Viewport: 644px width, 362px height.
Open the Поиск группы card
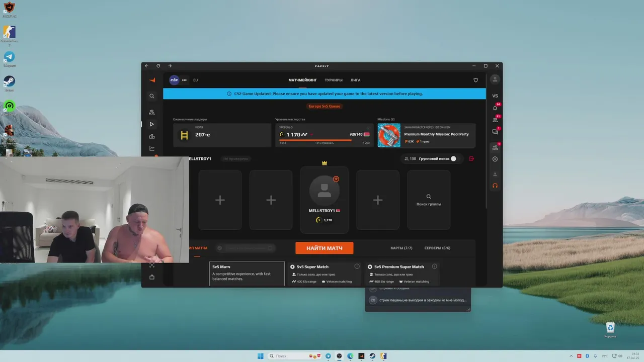pos(429,200)
